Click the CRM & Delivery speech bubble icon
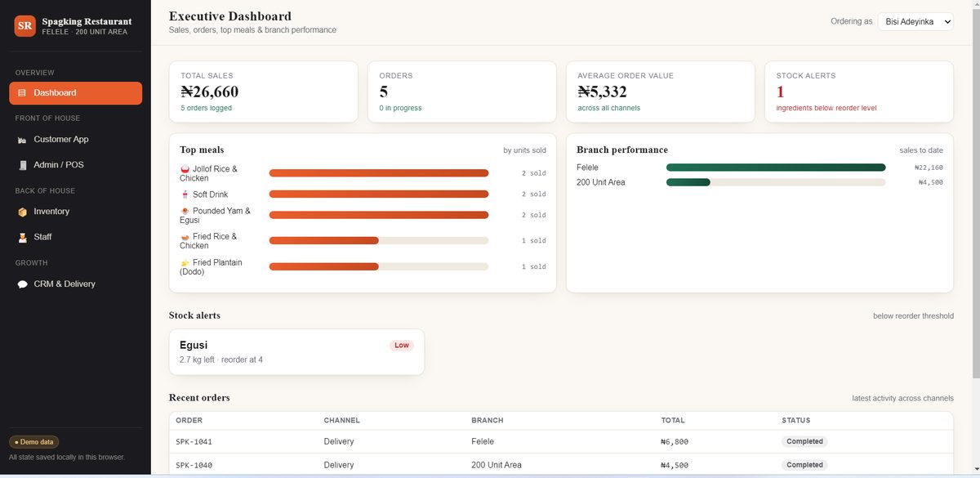This screenshot has height=478, width=980. point(22,284)
